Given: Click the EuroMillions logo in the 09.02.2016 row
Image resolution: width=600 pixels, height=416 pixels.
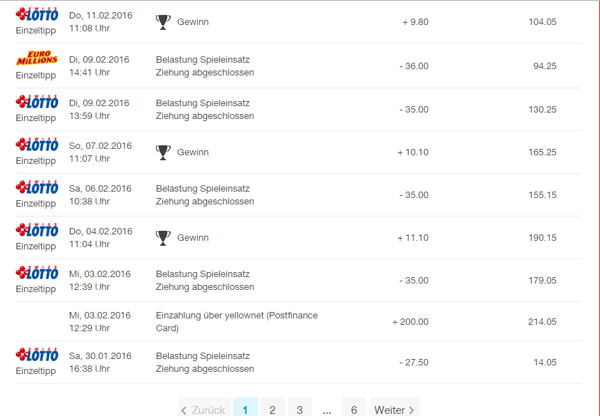Looking at the screenshot, I should (x=37, y=58).
